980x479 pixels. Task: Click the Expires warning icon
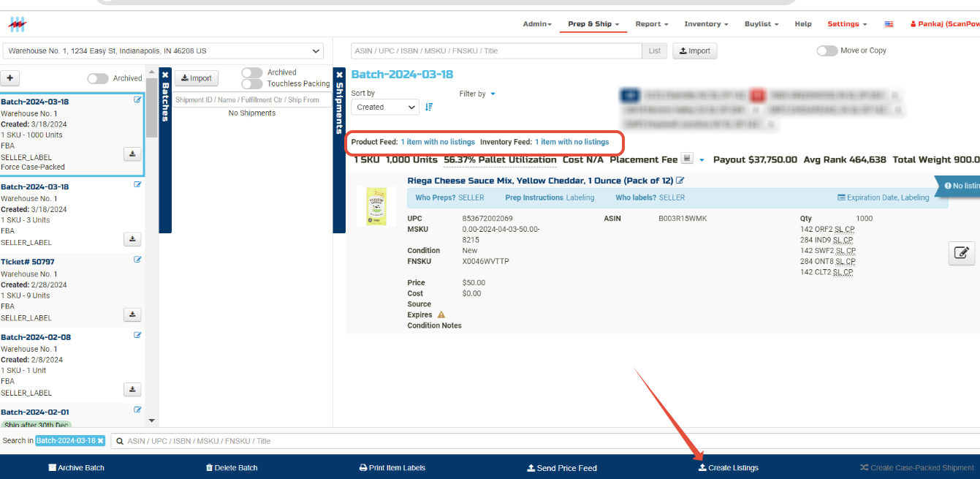(441, 315)
